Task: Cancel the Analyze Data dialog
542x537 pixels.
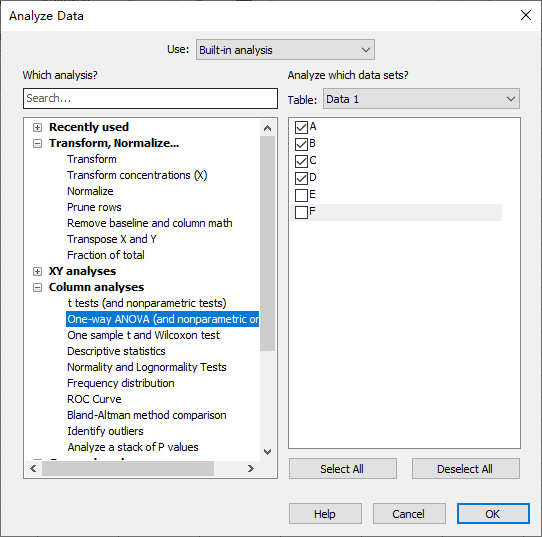Action: point(409,514)
